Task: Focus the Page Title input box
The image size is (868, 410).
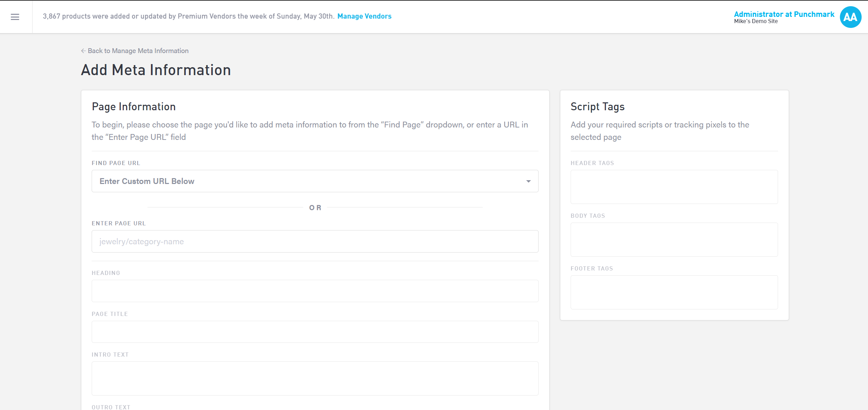Action: click(x=315, y=332)
